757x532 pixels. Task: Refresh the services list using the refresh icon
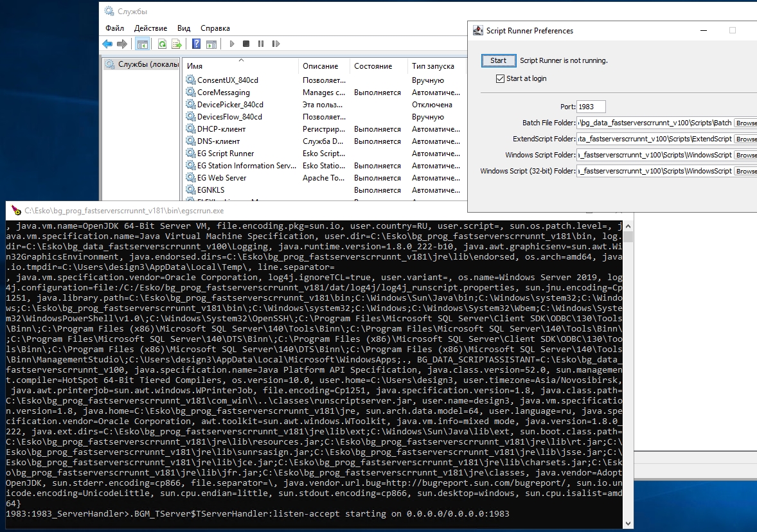point(162,44)
